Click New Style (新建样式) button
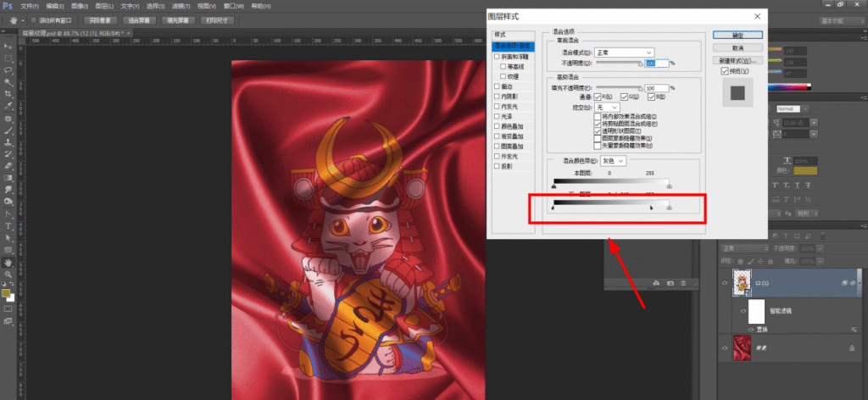 [737, 60]
